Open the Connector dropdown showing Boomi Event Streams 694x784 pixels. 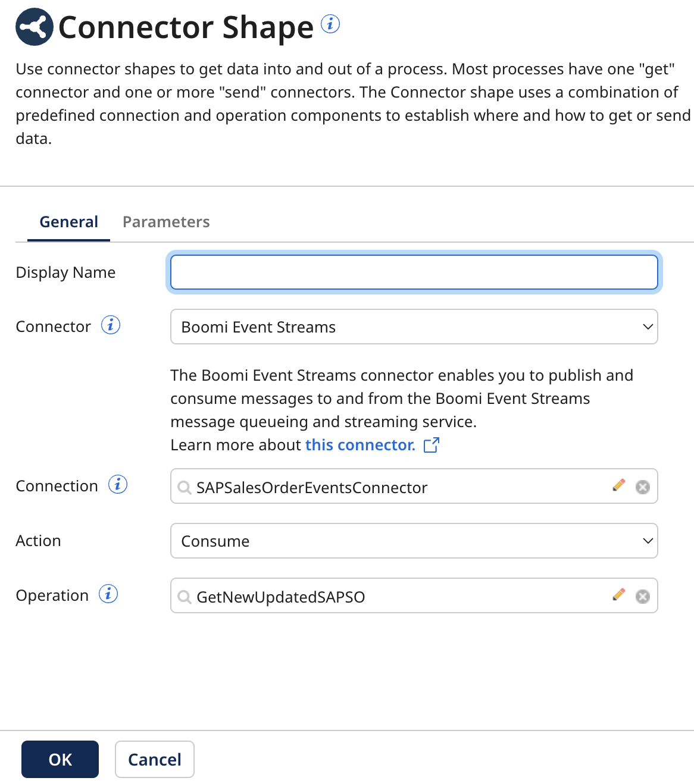click(x=414, y=327)
